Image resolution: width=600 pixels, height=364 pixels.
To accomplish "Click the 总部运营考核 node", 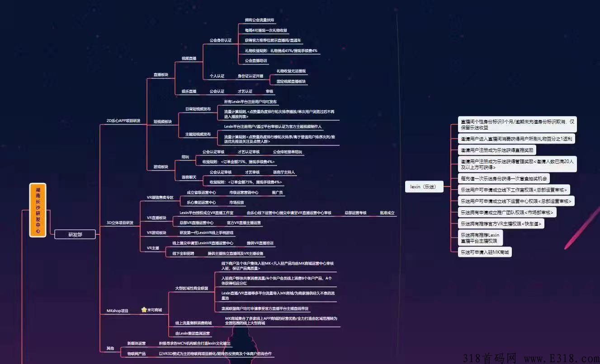I will (355, 212).
